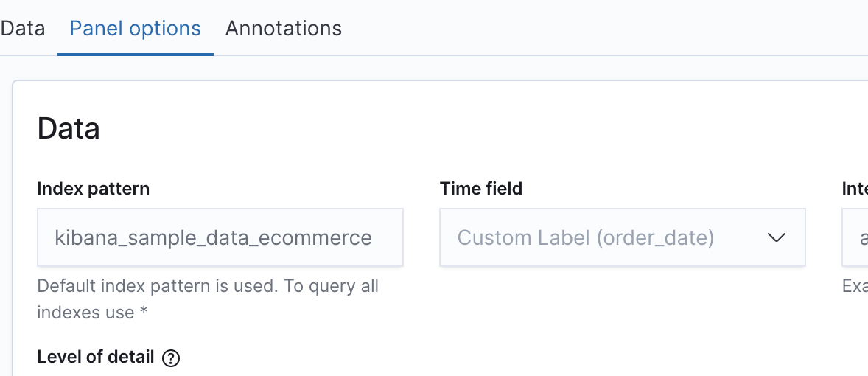868x376 pixels.
Task: Click the Level of detail help icon
Action: click(171, 358)
